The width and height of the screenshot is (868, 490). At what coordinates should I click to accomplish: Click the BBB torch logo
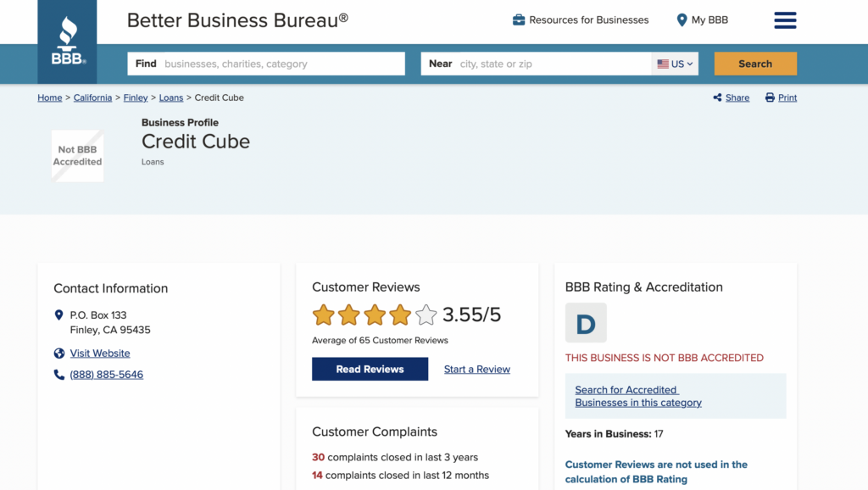click(68, 41)
